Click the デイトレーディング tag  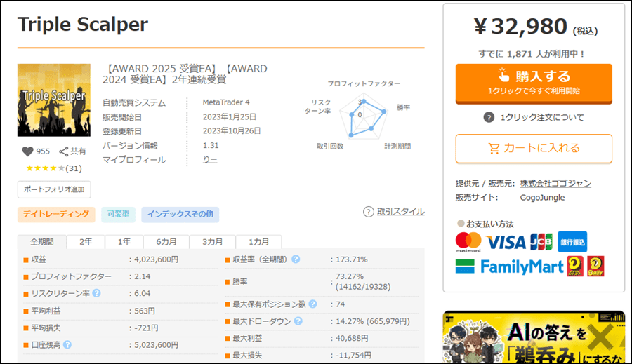(x=56, y=214)
